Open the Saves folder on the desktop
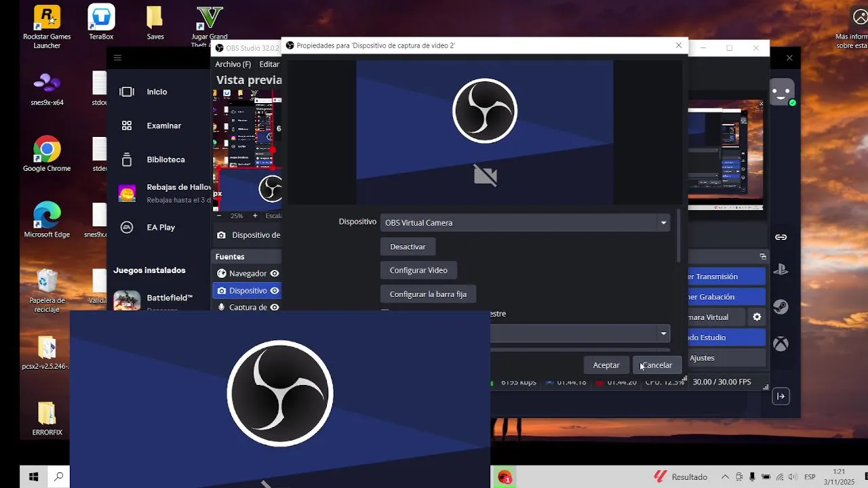The image size is (868, 488). pos(155,22)
